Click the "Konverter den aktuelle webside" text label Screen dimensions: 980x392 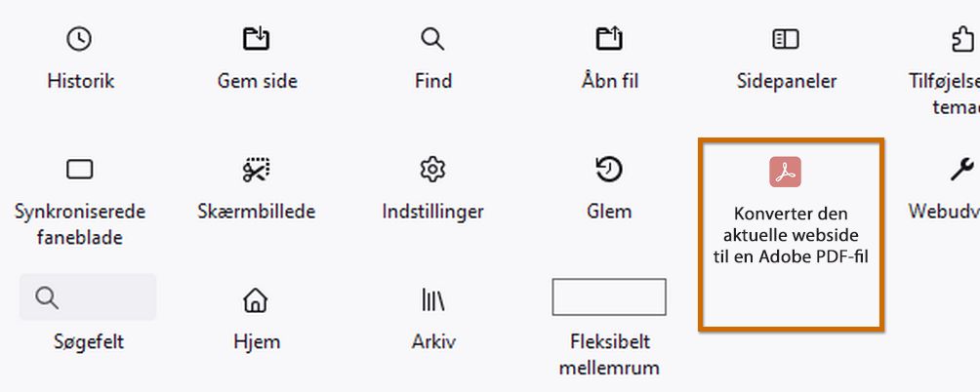(792, 235)
